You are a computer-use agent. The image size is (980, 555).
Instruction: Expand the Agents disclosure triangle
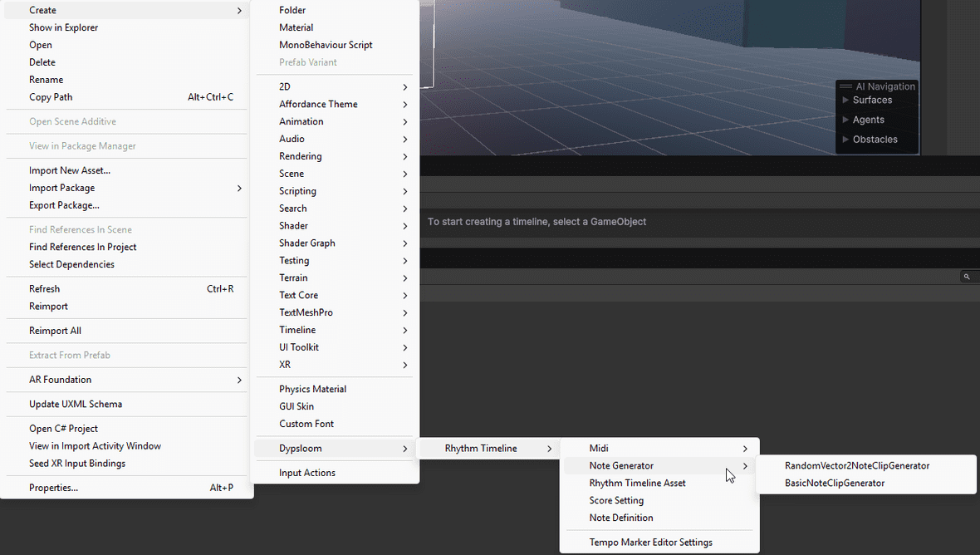tap(846, 120)
